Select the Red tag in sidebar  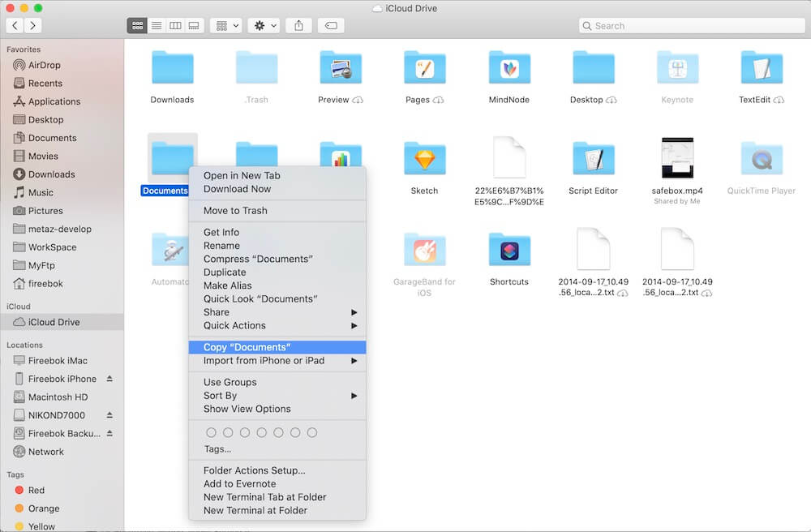pos(36,490)
